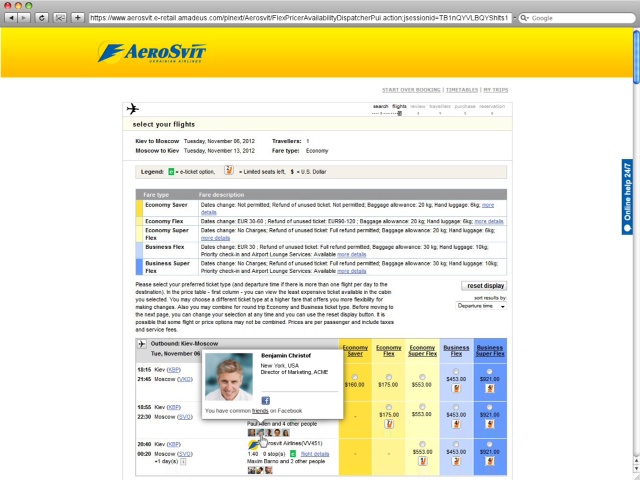The width and height of the screenshot is (640, 480).
Task: Open the Online help 24/7 side tab
Action: coord(627,197)
